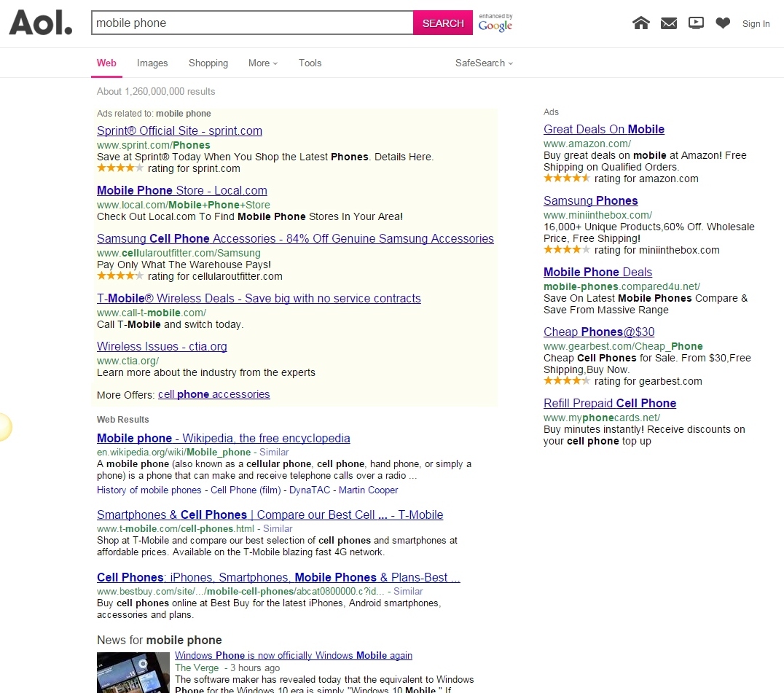Click Similar next to Wikipedia result
This screenshot has width=784, height=693.
(x=274, y=452)
